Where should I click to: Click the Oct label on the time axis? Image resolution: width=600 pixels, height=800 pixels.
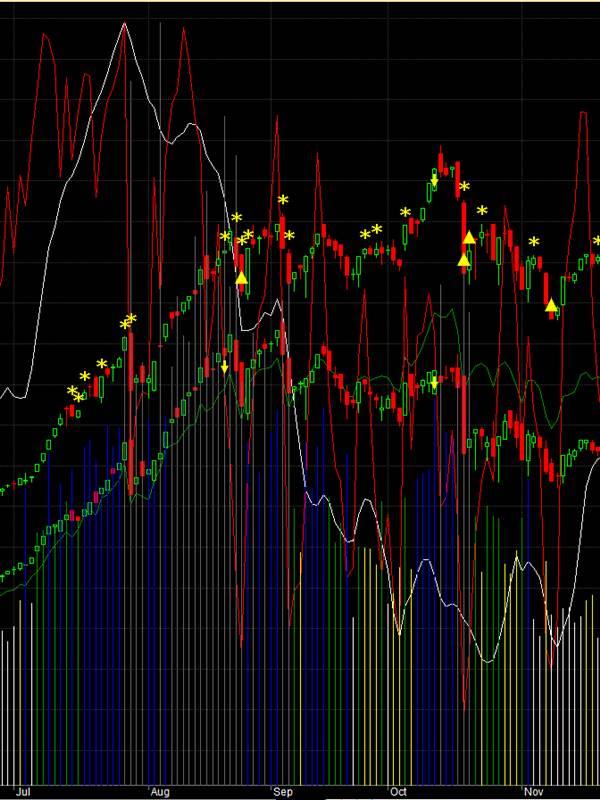click(x=398, y=792)
